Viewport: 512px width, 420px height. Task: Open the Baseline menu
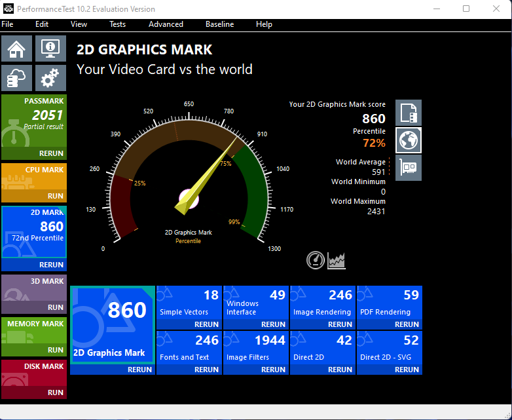point(220,24)
